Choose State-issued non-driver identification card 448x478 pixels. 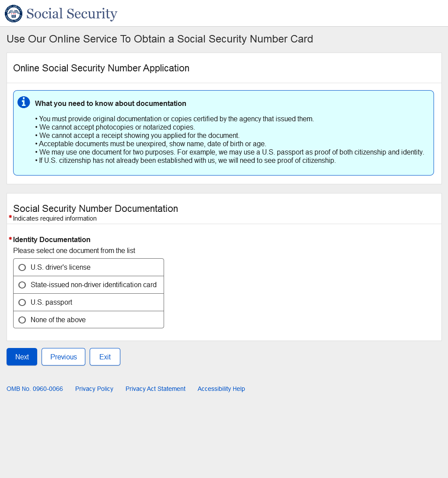point(22,285)
